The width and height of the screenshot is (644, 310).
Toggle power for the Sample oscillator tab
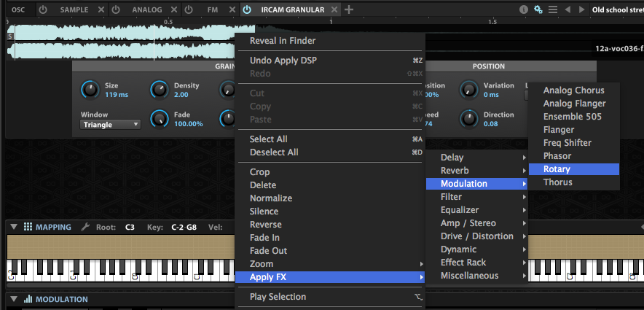pos(43,10)
